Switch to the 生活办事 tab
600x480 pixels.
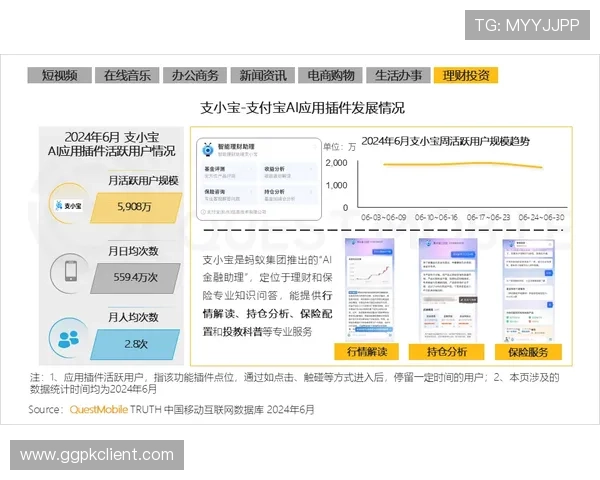click(x=398, y=75)
